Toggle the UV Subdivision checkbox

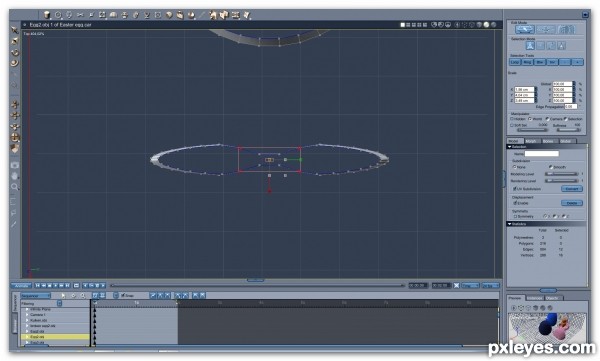(515, 189)
